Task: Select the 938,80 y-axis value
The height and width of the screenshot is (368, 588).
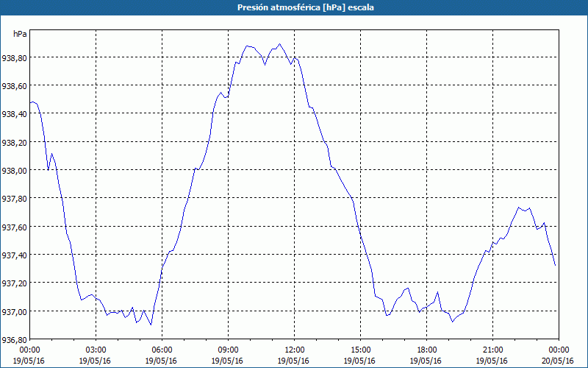Action: tap(14, 58)
